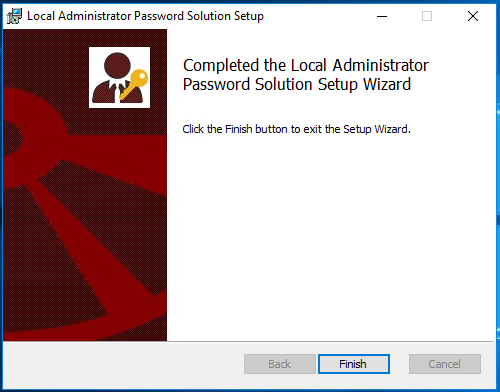
Task: Open the installer icon system menu in title bar
Action: tap(14, 16)
